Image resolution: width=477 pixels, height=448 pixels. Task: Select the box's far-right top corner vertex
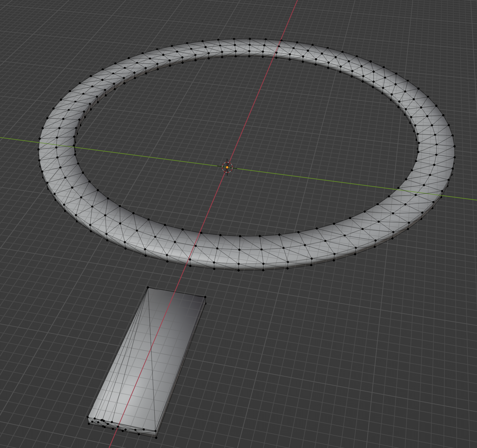pos(205,297)
